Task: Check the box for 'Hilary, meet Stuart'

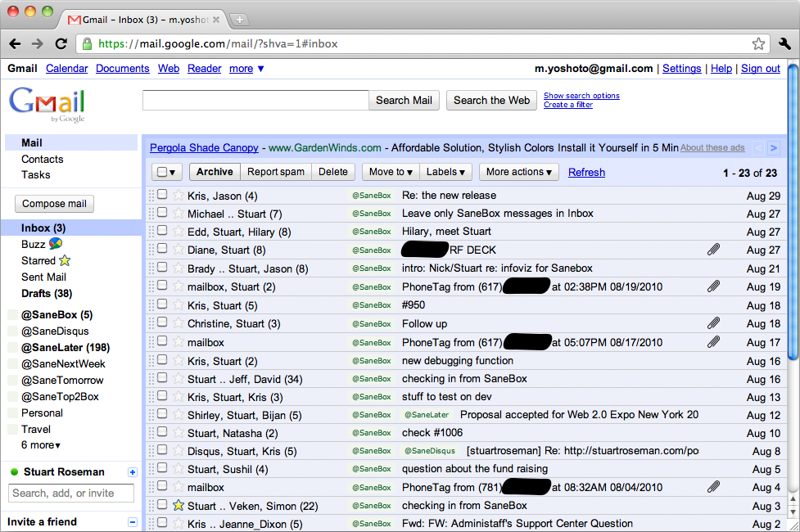Action: [162, 231]
